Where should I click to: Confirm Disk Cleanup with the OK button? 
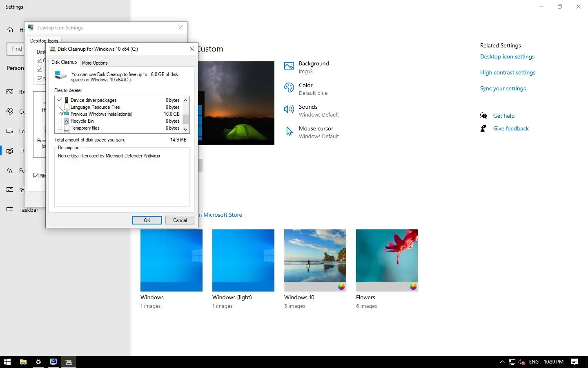coord(147,220)
